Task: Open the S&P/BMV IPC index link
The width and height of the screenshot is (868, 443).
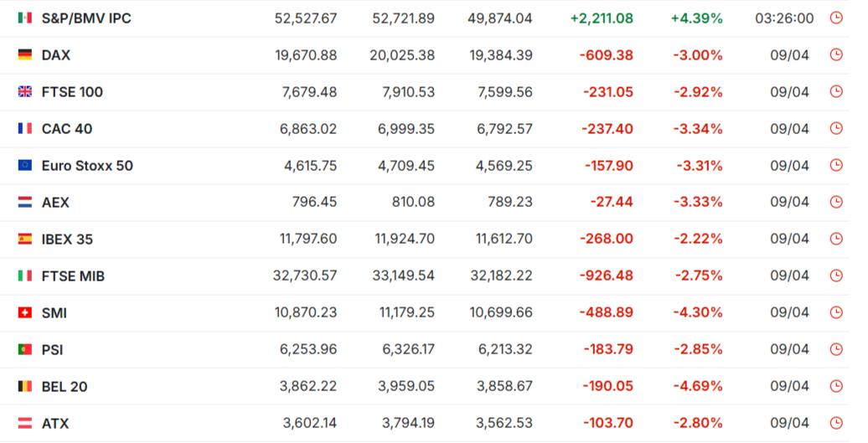Action: pos(86,18)
